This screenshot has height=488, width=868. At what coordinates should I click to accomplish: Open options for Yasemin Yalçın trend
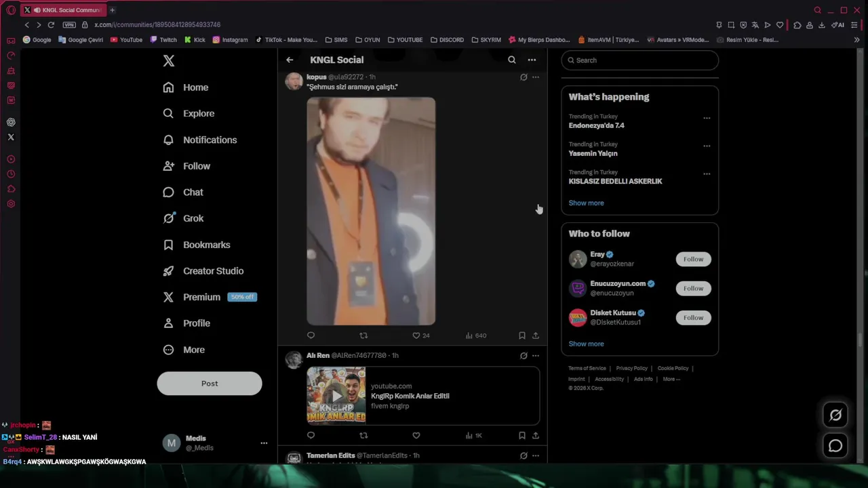[x=707, y=146]
